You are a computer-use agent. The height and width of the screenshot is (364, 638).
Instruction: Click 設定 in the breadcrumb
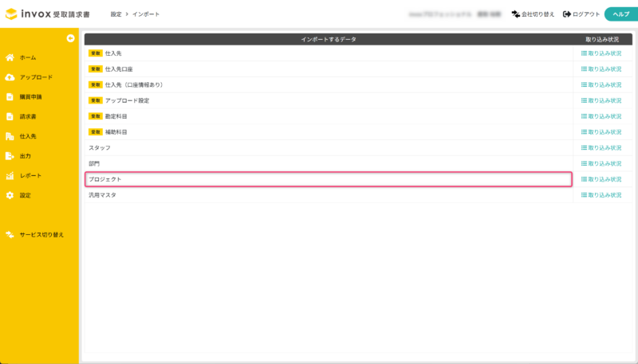point(116,14)
